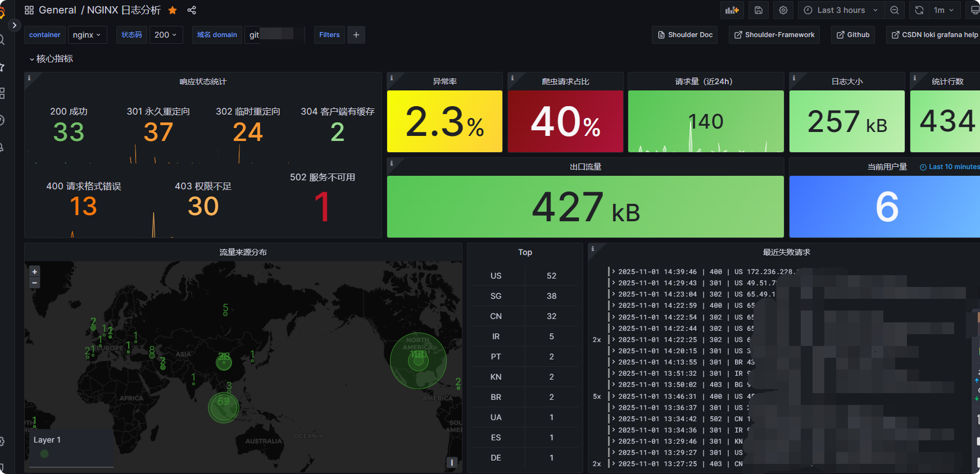Add a new filter with plus button

click(356, 35)
